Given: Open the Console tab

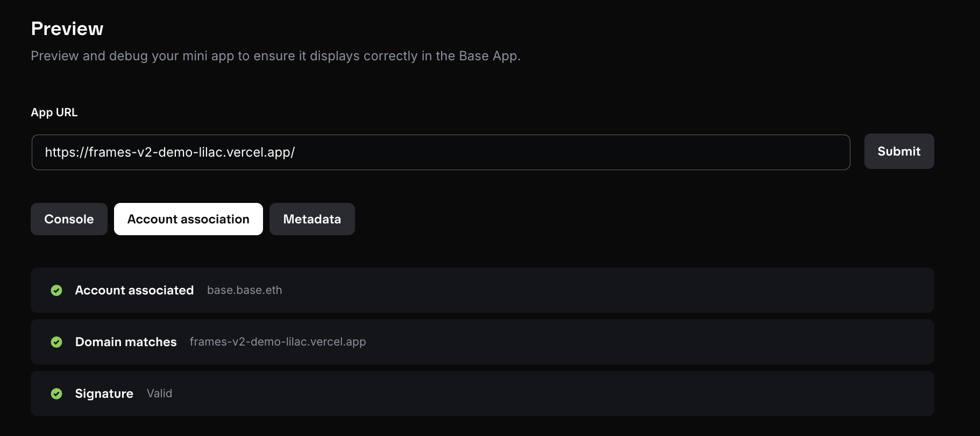Looking at the screenshot, I should coord(69,219).
